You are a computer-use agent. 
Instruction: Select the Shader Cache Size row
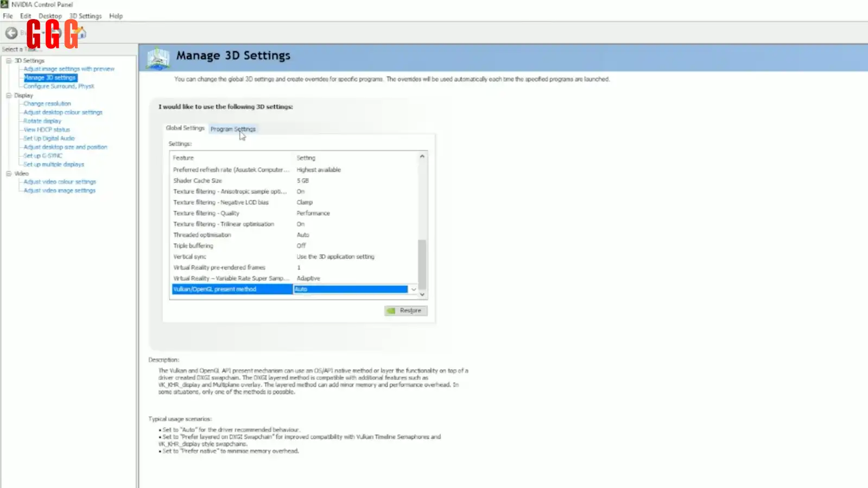tap(294, 181)
